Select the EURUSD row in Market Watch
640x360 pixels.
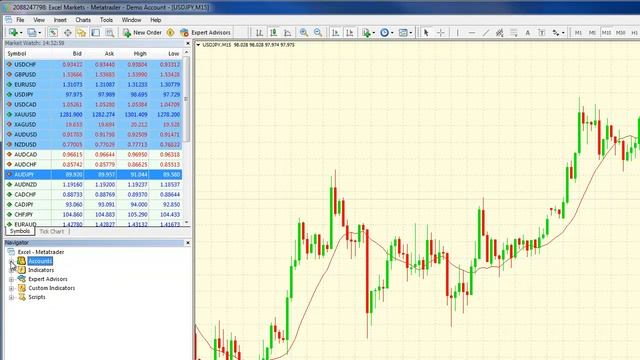click(x=93, y=84)
